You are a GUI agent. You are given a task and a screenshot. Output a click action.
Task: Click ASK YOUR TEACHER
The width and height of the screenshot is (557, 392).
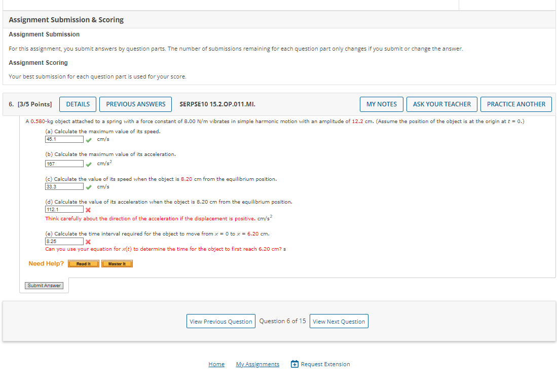click(441, 104)
